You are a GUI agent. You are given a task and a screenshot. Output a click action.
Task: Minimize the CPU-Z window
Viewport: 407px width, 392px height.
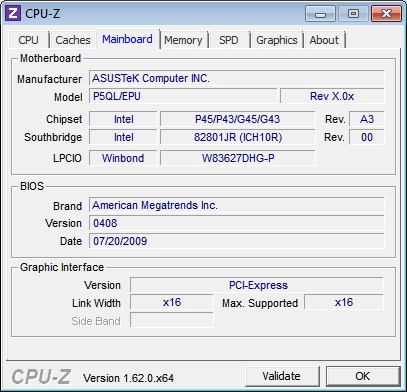320,14
